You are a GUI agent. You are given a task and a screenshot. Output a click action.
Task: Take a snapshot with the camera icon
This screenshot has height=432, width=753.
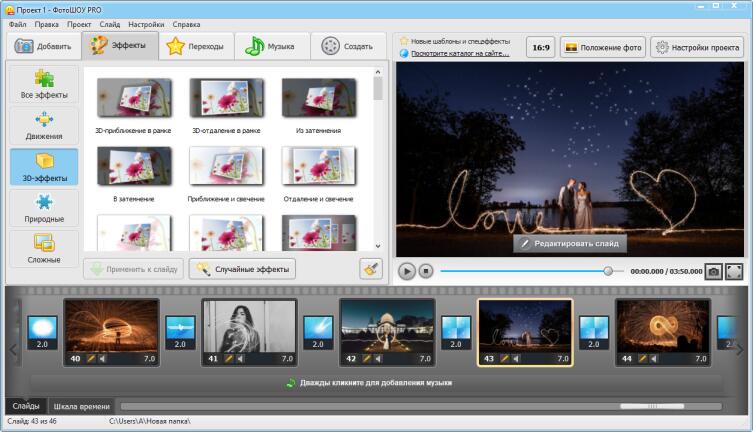(x=714, y=271)
